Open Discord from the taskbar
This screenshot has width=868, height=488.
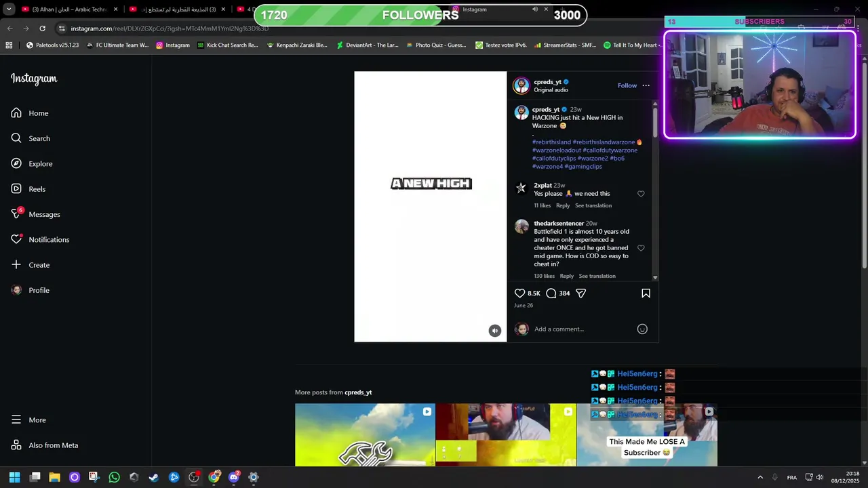point(234,477)
